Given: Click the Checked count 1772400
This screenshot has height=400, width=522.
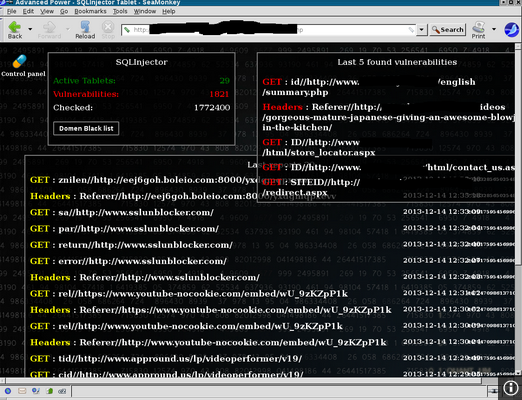Looking at the screenshot, I should (x=212, y=108).
